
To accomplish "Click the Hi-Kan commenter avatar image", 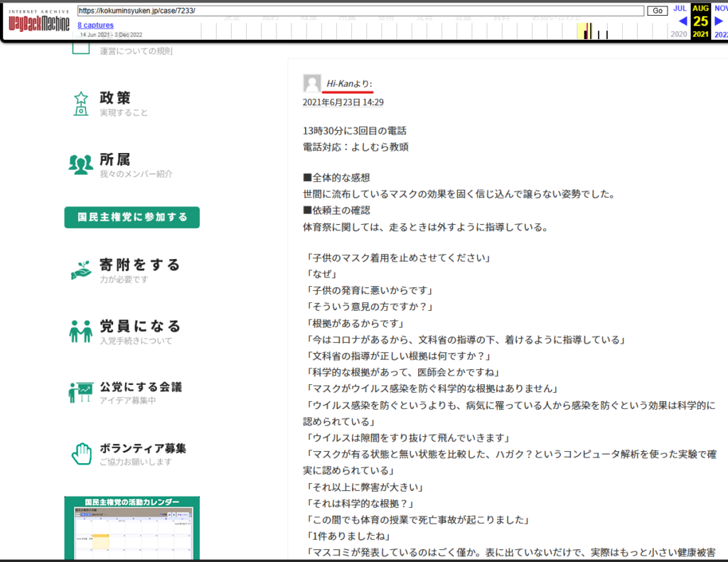I will (312, 84).
